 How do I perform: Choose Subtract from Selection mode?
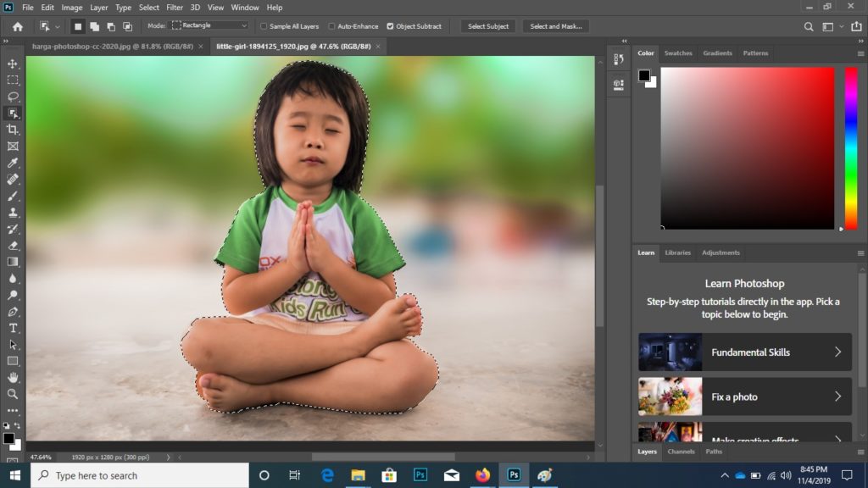coord(111,26)
